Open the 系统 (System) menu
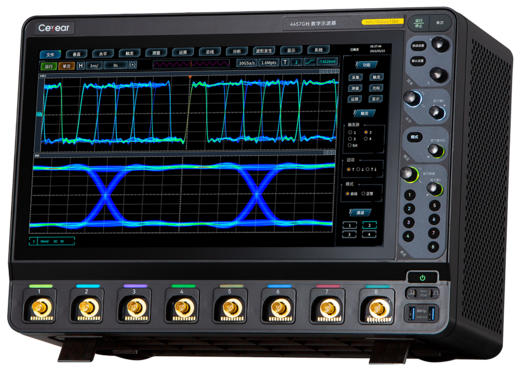This screenshot has height=372, width=520. [x=318, y=50]
